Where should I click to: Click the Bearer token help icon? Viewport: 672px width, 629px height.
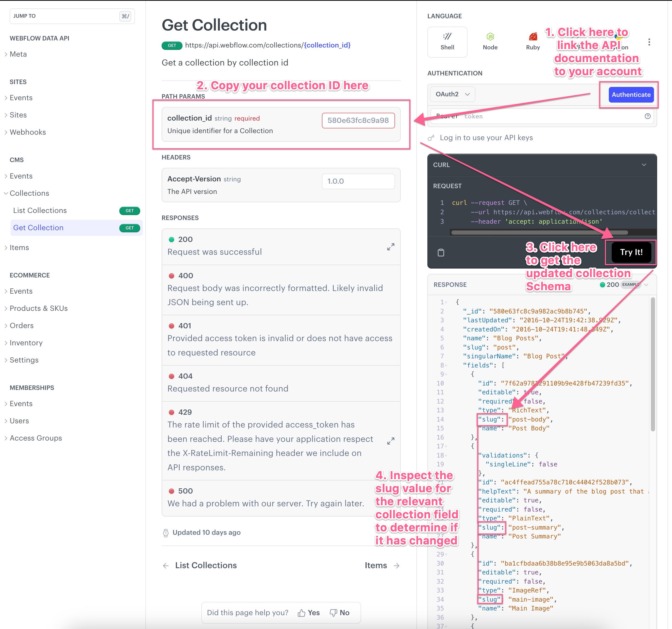(x=647, y=116)
